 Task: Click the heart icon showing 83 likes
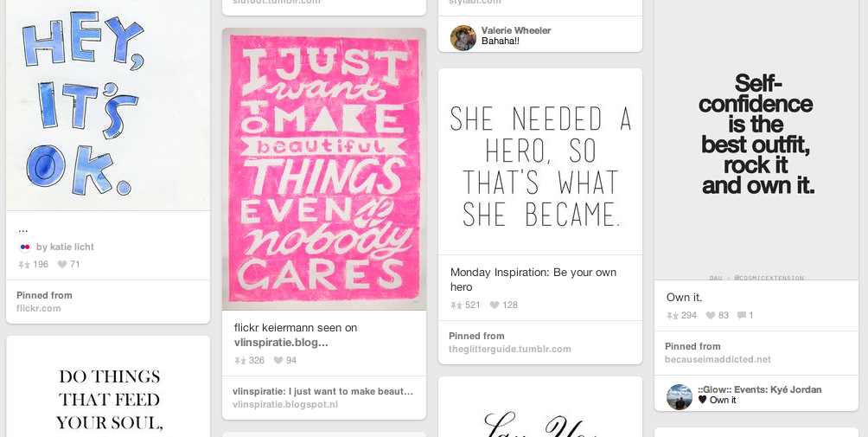pyautogui.click(x=711, y=316)
